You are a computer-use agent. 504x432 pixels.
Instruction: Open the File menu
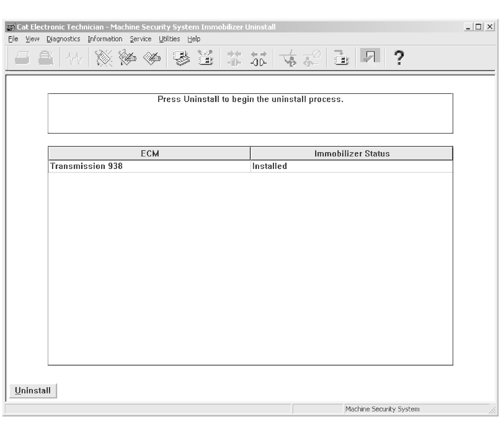13,39
